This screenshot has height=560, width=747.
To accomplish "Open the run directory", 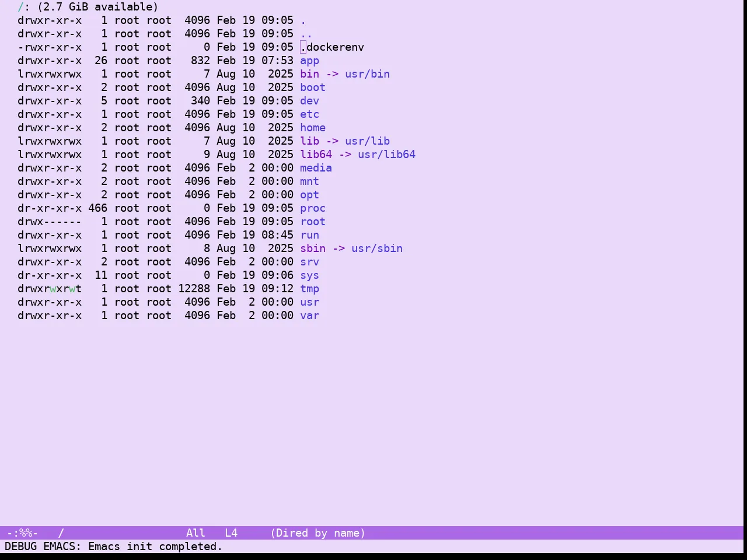I will click(x=309, y=235).
